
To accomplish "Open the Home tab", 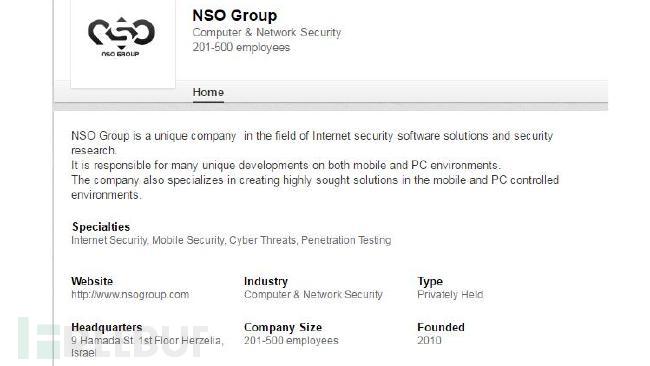I will pos(208,92).
